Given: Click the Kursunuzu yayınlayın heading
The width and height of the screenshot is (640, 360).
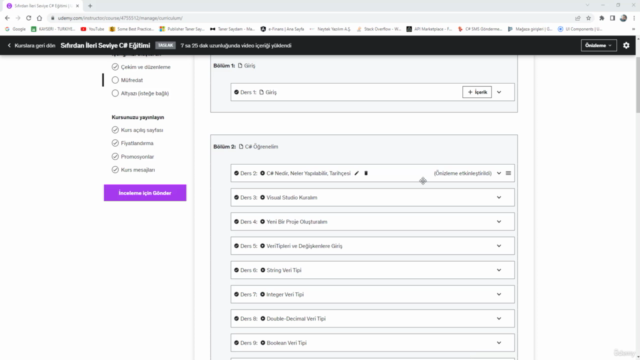Looking at the screenshot, I should (138, 117).
